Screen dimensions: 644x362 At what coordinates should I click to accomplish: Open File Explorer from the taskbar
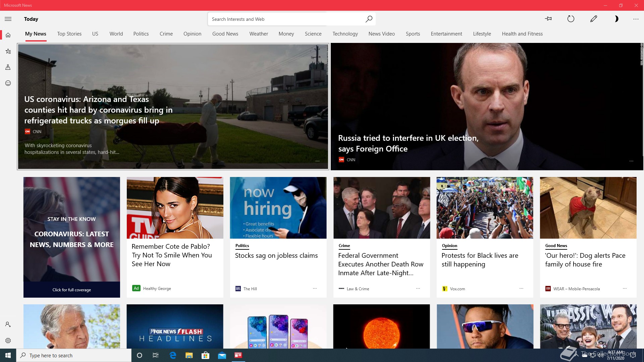click(189, 355)
